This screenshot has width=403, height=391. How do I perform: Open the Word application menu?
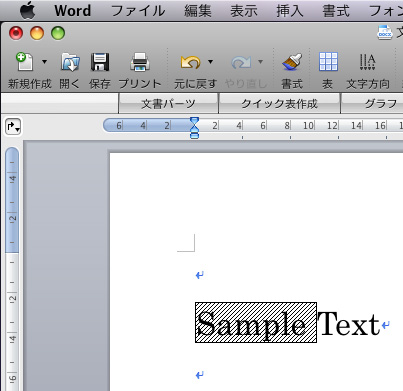coord(73,11)
